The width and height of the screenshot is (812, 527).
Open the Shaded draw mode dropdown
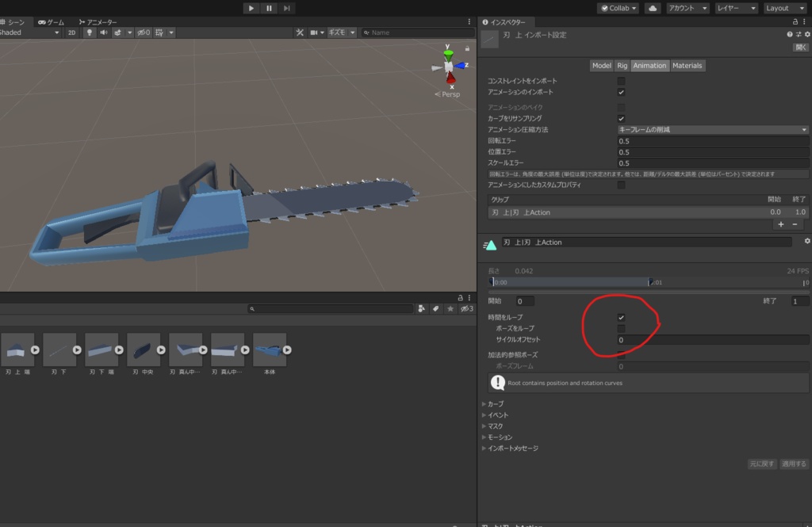tap(30, 32)
